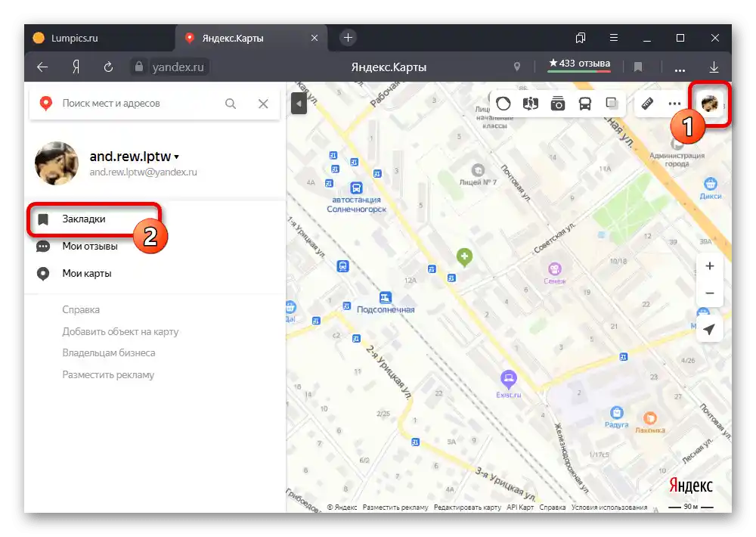756x537 pixels.
Task: Click the profile avatar in the side panel
Action: tap(57, 163)
